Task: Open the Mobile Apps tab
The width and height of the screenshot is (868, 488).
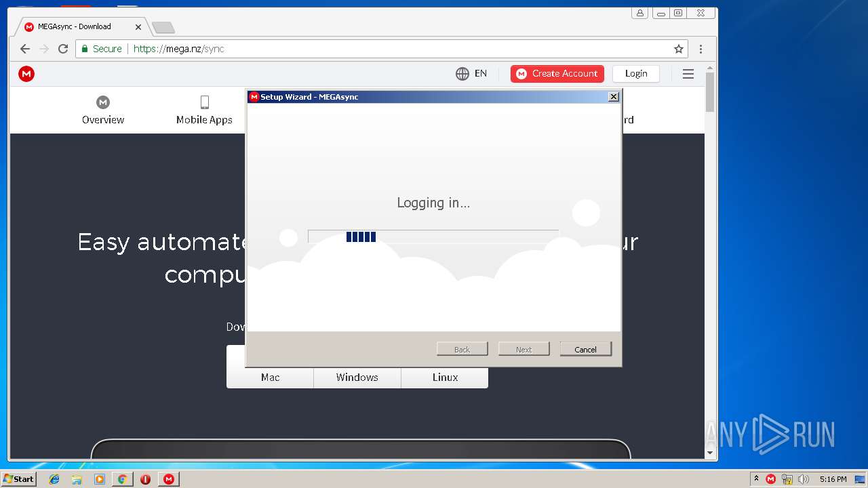Action: pos(204,110)
